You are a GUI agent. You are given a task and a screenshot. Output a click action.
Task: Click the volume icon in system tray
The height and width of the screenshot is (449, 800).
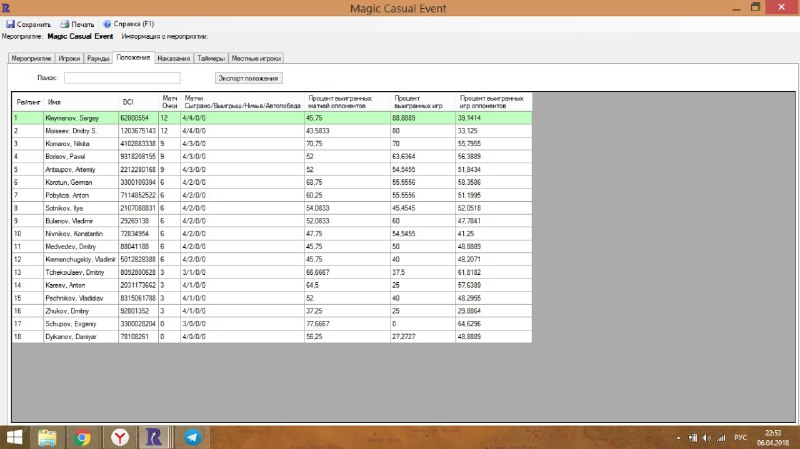[708, 438]
